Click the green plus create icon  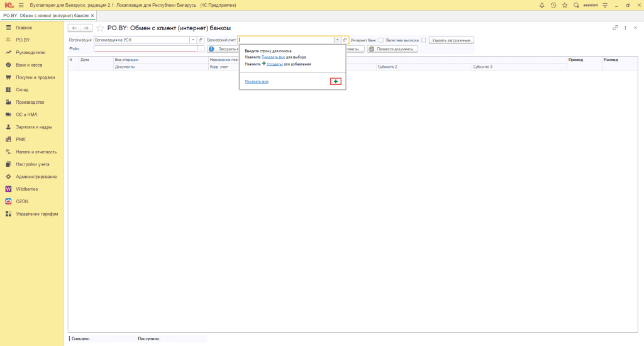coord(336,82)
